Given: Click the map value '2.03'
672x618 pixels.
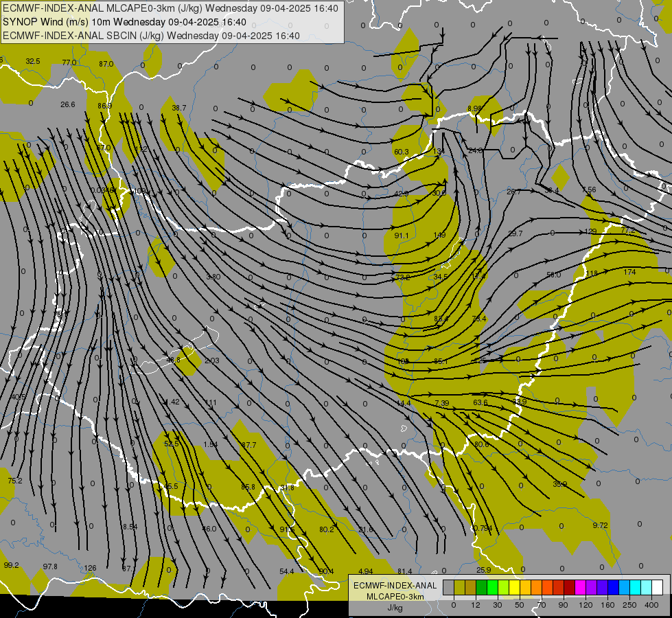Looking at the screenshot, I should click(x=211, y=360).
